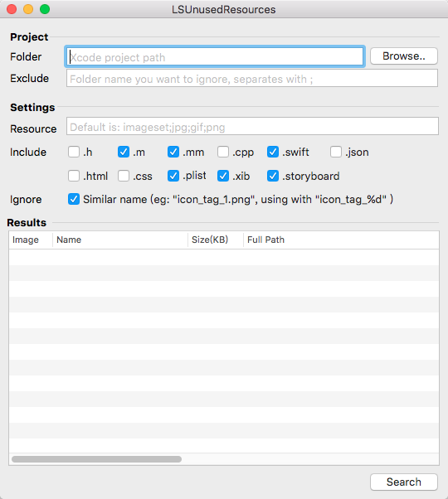Screen dimensions: 448x499
Task: Click the Exclude folder name field
Action: click(252, 78)
